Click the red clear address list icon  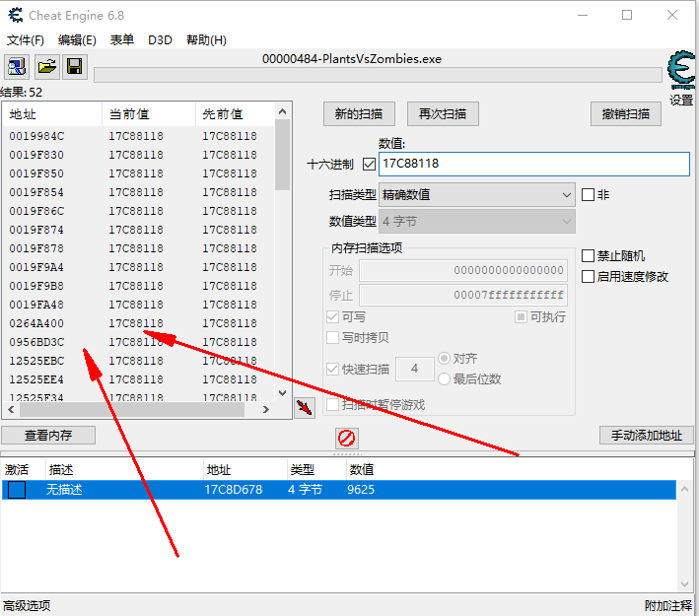(x=347, y=439)
